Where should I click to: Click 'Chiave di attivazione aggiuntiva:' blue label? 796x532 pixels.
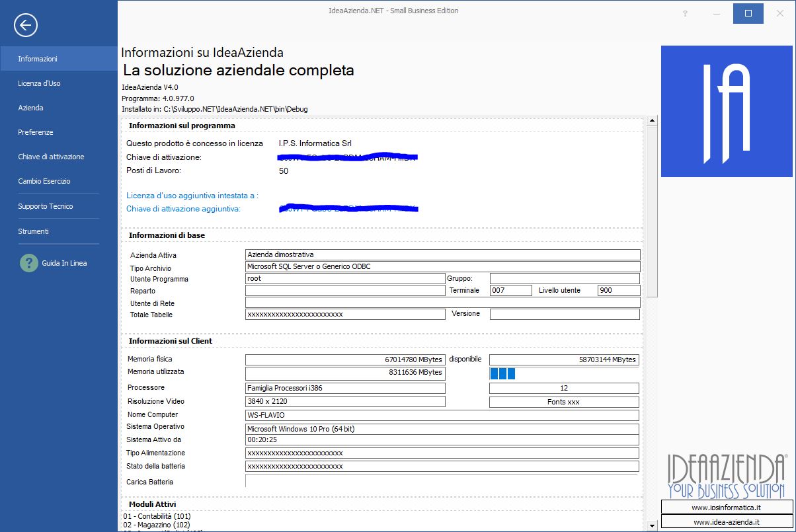tap(183, 209)
